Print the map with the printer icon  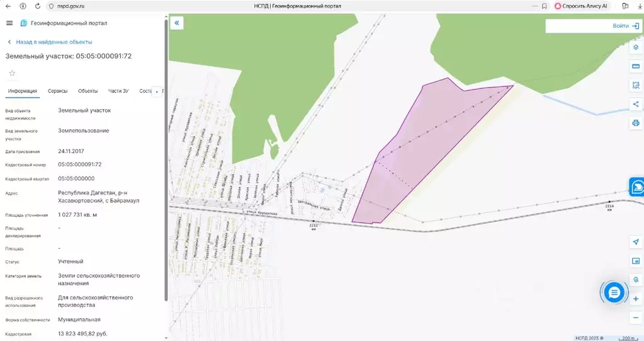tap(635, 123)
